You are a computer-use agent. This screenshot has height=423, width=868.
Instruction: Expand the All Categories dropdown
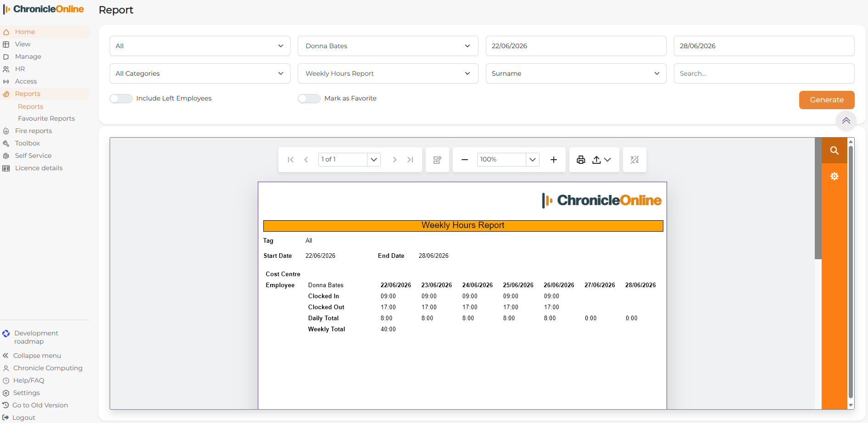[x=200, y=73]
